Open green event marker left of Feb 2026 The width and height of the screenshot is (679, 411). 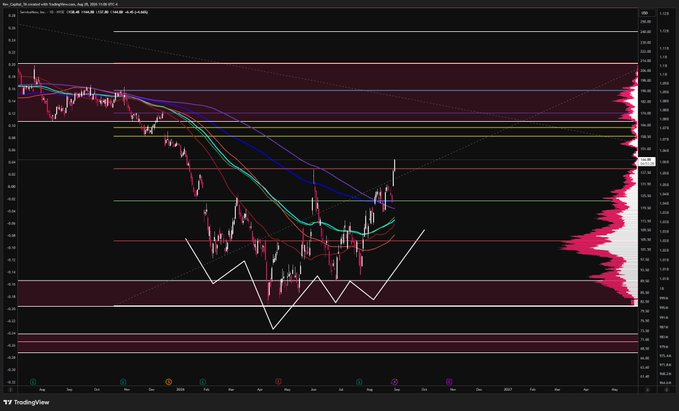[203, 382]
